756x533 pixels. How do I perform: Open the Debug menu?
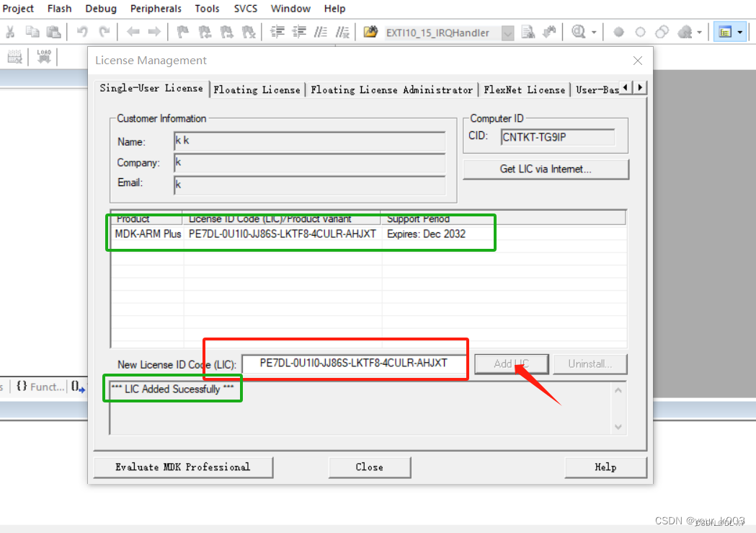101,9
